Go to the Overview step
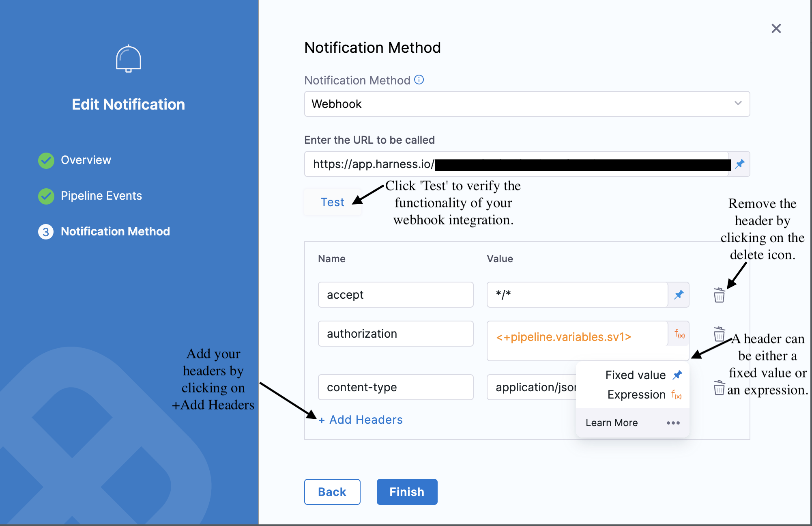The height and width of the screenshot is (526, 812). pyautogui.click(x=86, y=160)
